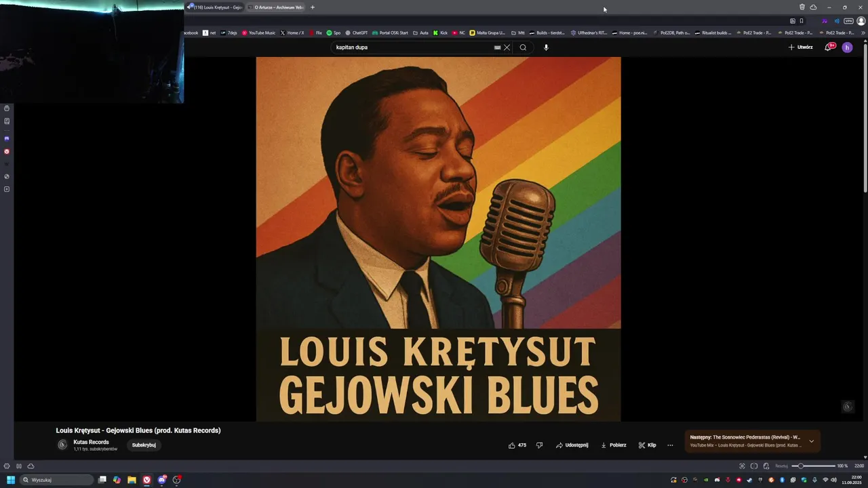This screenshot has width=868, height=488.
Task: Click the bookmark page icon in address bar
Action: (x=802, y=21)
